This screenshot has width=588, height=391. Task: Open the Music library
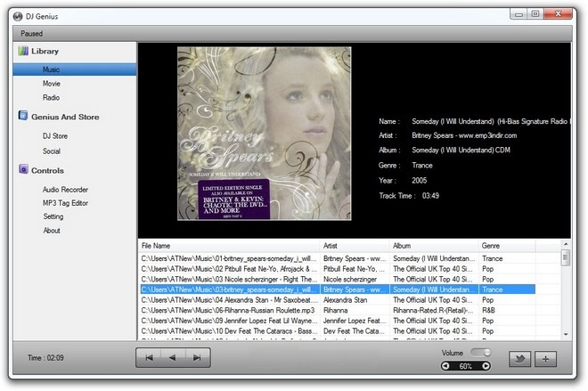(75, 69)
